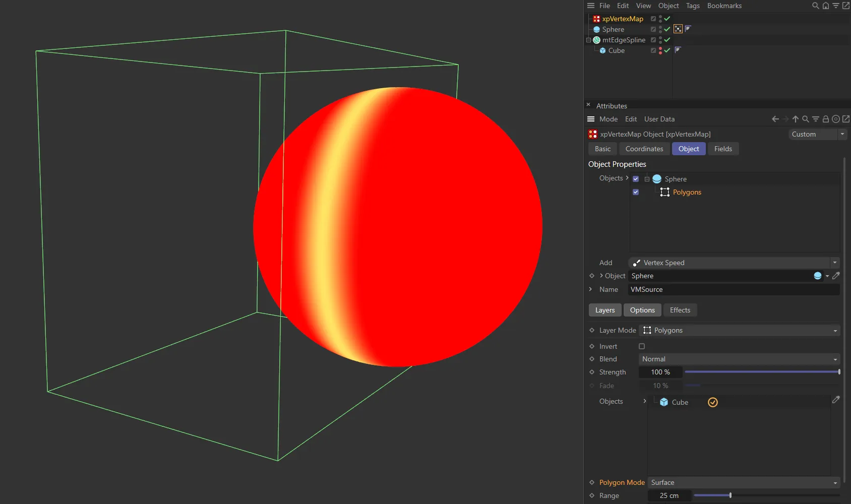Open the Bookmarks menu
Viewport: 851px width, 504px height.
point(724,6)
